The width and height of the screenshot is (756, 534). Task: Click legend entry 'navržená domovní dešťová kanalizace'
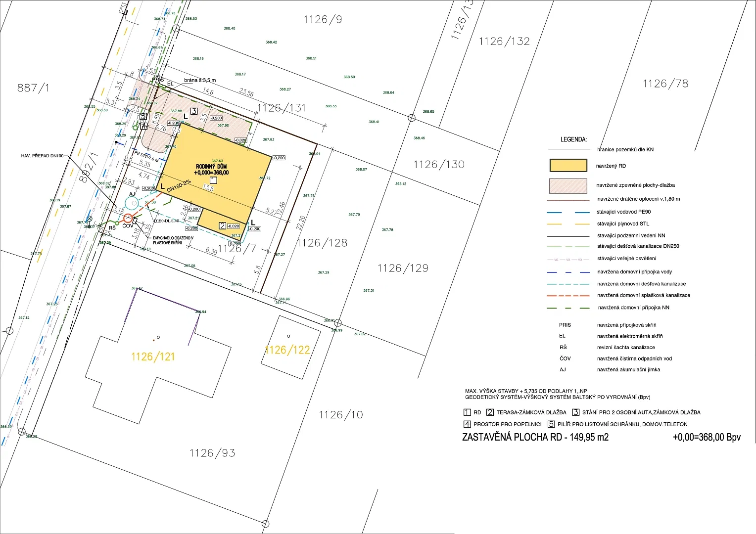tap(641, 284)
